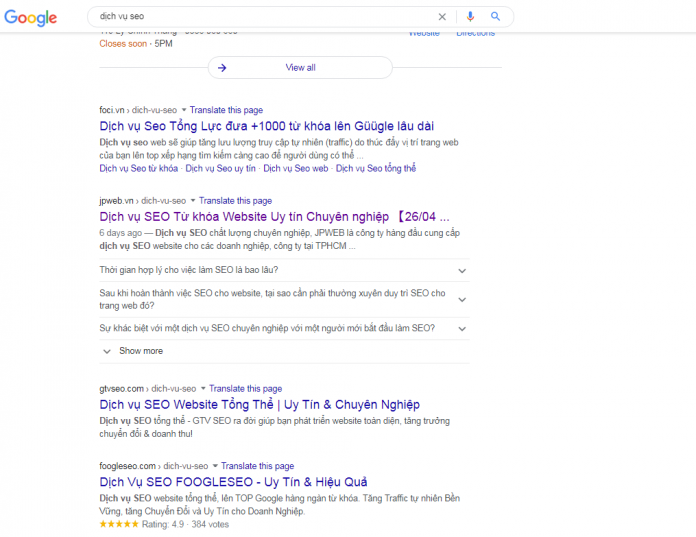Expand Show more FAQ questions
This screenshot has height=537, width=696.
[x=284, y=351]
